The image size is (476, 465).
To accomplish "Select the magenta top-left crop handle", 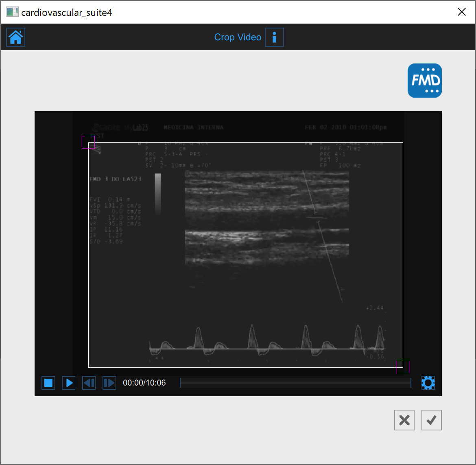I will (x=88, y=142).
